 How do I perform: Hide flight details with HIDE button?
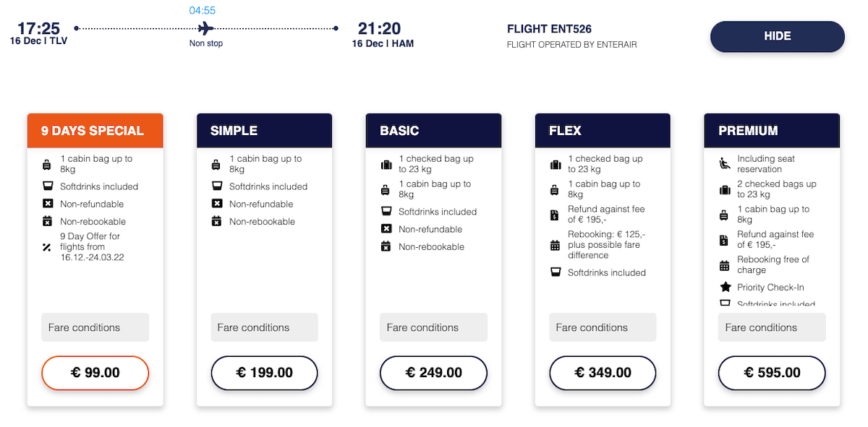tap(777, 36)
